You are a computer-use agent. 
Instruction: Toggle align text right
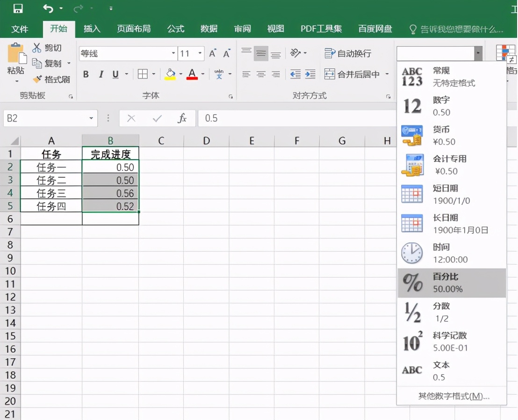click(x=276, y=74)
